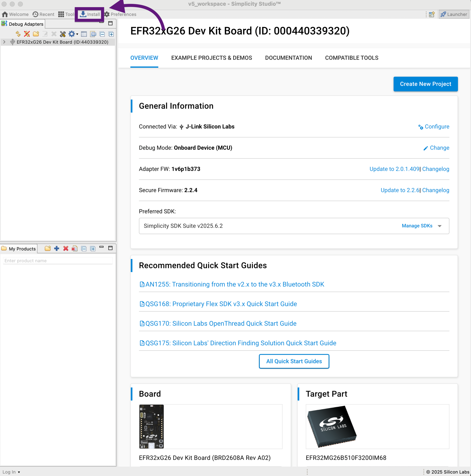Open the Preferred SDK combo box
471x476 pixels.
(x=294, y=226)
